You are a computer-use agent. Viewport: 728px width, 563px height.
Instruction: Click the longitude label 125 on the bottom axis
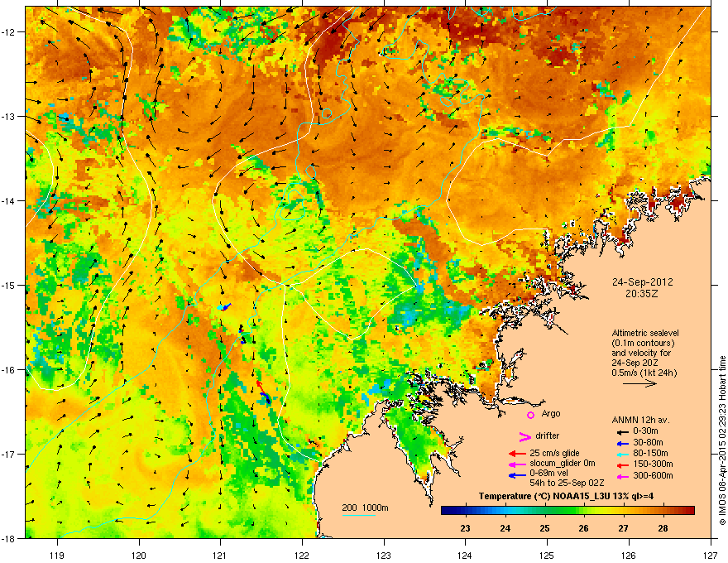pos(547,555)
